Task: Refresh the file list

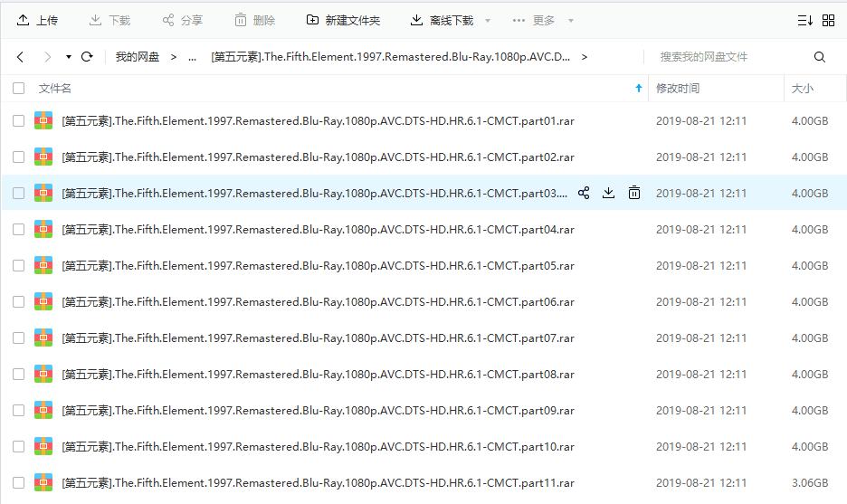Action: (87, 57)
